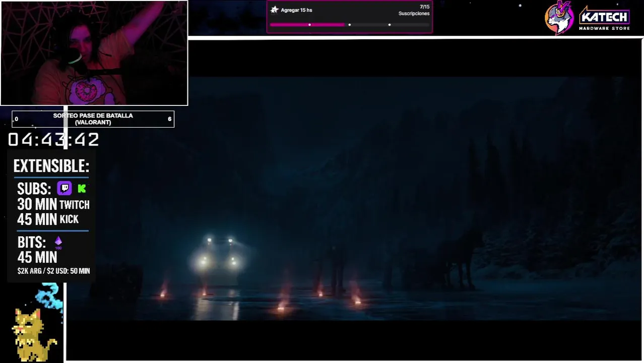Click the 'EXTENSIBLE:' heading
Image resolution: width=644 pixels, height=363 pixels.
[51, 166]
